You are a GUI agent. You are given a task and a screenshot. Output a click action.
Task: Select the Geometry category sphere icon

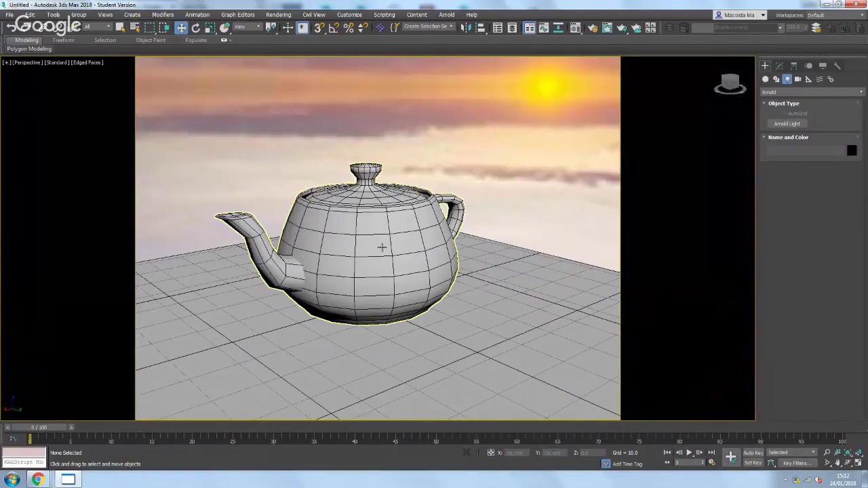[766, 79]
